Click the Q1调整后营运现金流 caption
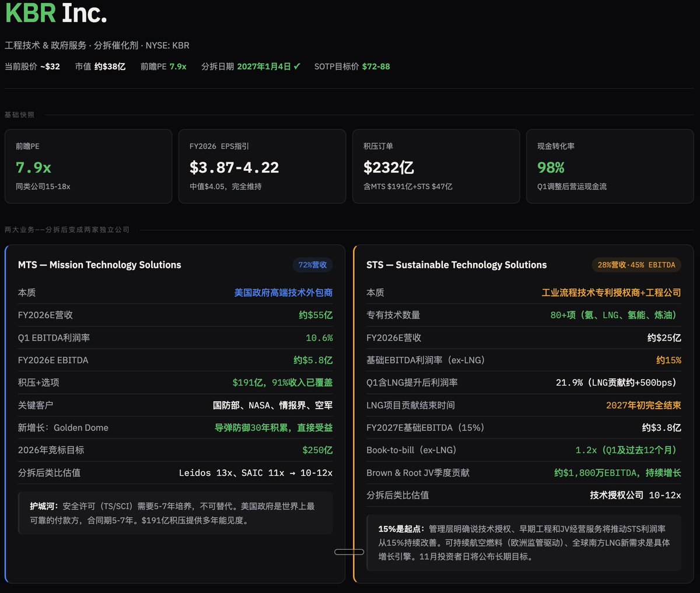Screen dimensions: 700x593 [572, 187]
